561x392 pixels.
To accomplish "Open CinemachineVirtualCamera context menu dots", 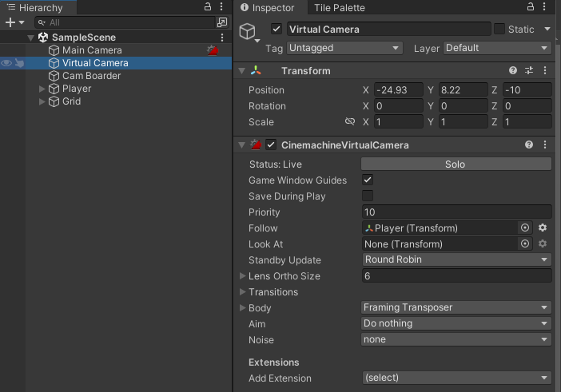I will point(545,145).
